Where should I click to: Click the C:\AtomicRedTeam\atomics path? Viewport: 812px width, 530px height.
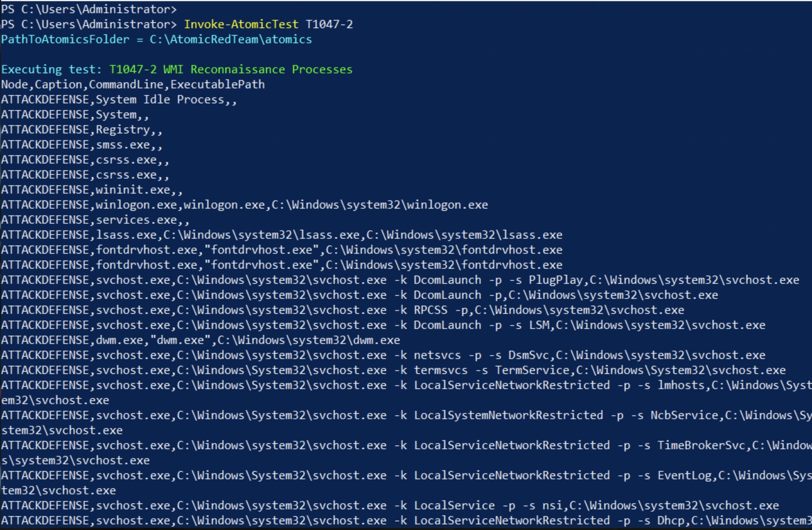coord(231,39)
